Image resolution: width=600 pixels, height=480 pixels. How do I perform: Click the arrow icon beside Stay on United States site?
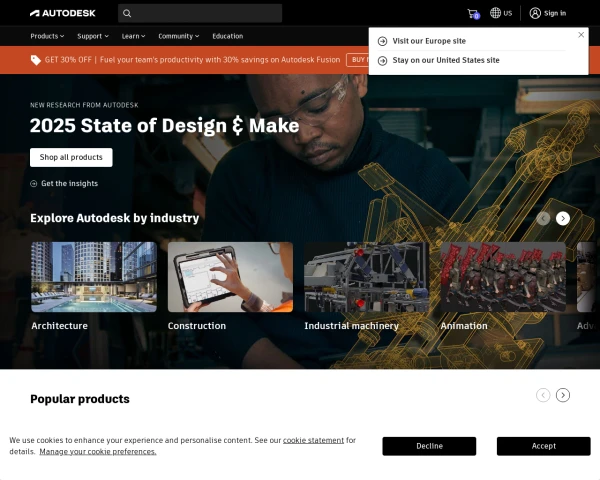tap(382, 60)
